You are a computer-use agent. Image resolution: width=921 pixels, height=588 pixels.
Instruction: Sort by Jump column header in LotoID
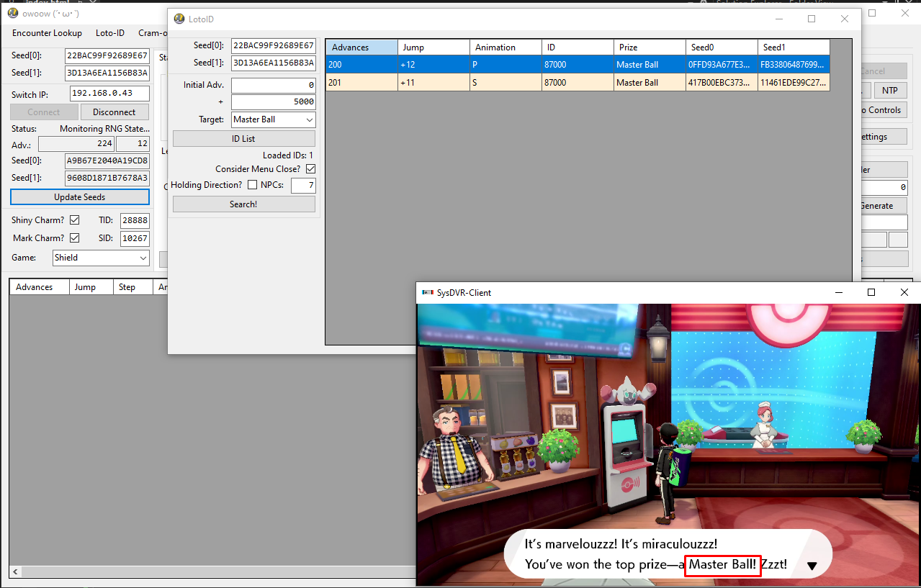(x=433, y=48)
